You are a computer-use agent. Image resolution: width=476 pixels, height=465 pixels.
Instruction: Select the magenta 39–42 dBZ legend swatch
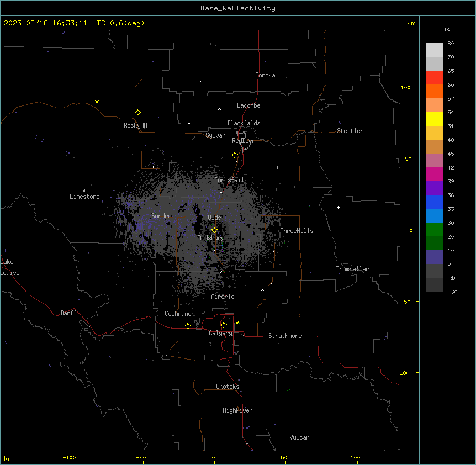click(434, 174)
